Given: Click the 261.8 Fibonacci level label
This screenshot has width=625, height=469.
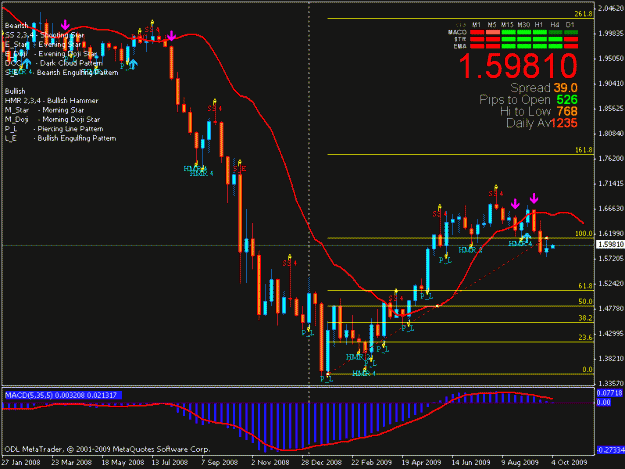Looking at the screenshot, I should (x=584, y=14).
